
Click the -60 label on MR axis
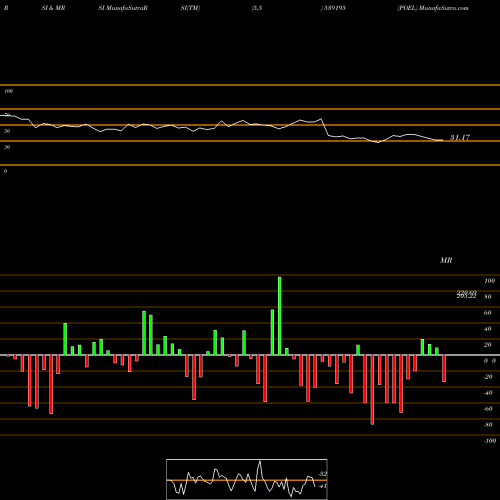(488, 409)
